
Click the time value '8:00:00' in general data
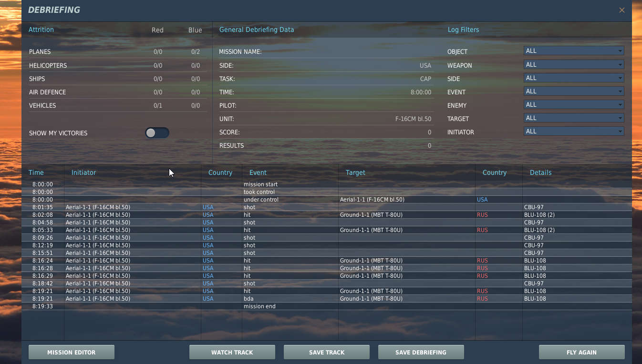421,92
